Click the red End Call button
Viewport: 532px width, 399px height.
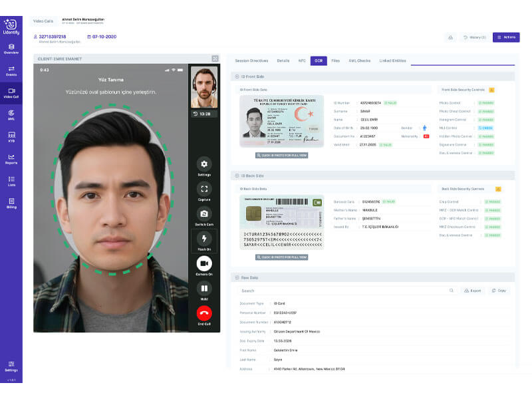coord(204,313)
